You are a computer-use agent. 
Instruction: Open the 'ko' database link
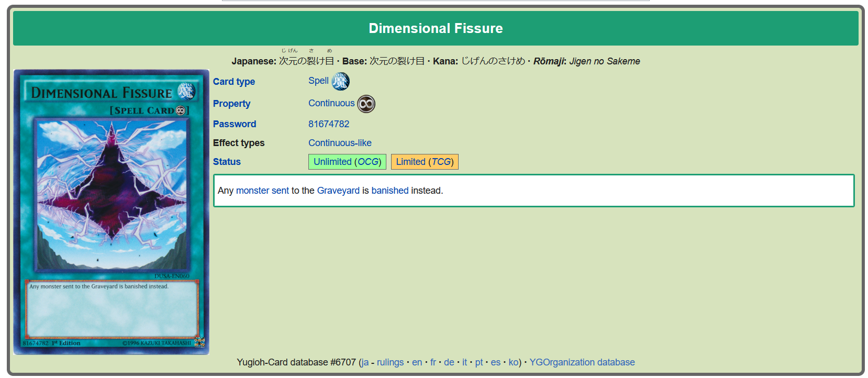514,362
